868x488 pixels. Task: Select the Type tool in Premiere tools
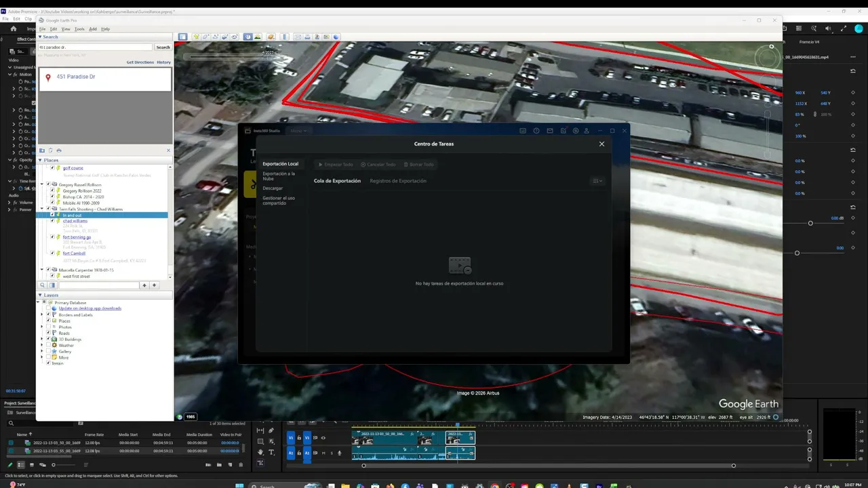coord(271,452)
